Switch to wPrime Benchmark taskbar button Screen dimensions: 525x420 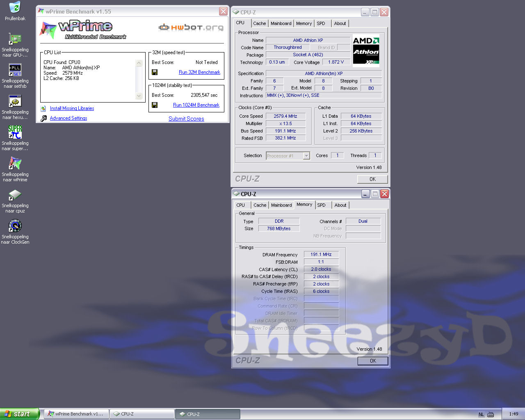click(x=76, y=414)
